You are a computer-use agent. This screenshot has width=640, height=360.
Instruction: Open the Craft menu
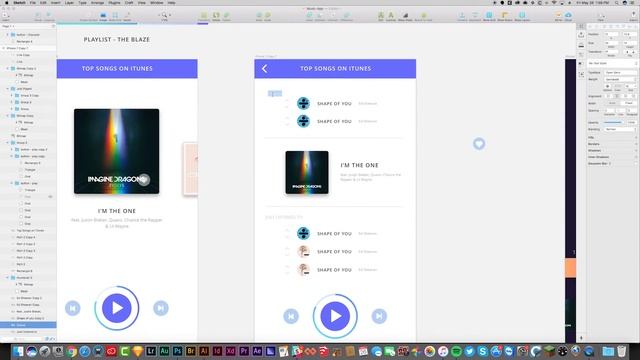pos(129,2)
